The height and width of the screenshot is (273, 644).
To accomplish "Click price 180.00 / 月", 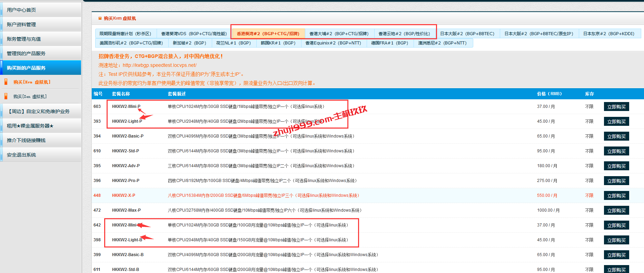I will pos(547,166).
